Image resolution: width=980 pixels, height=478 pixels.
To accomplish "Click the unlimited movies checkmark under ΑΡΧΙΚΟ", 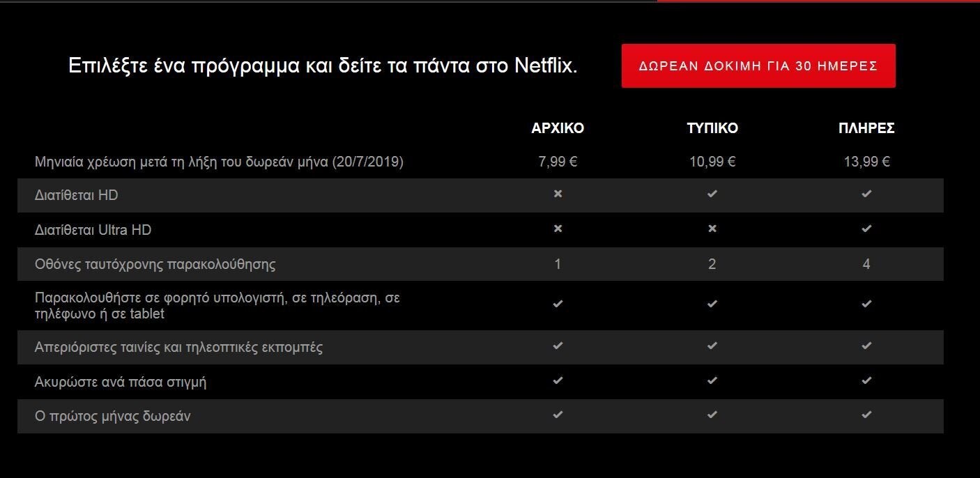I will click(558, 346).
